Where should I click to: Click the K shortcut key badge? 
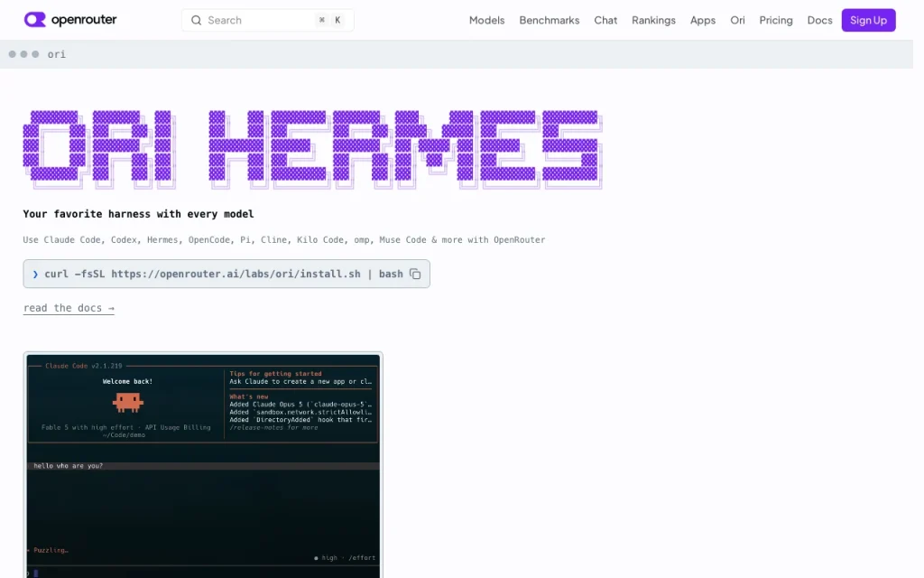[337, 20]
